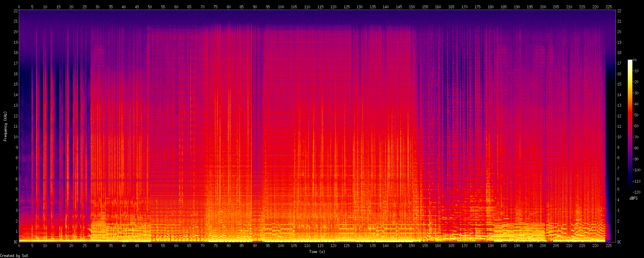Screen dimensions: 644x258
Task: Click the 50 second mark on top time axis
Action: coord(150,7)
